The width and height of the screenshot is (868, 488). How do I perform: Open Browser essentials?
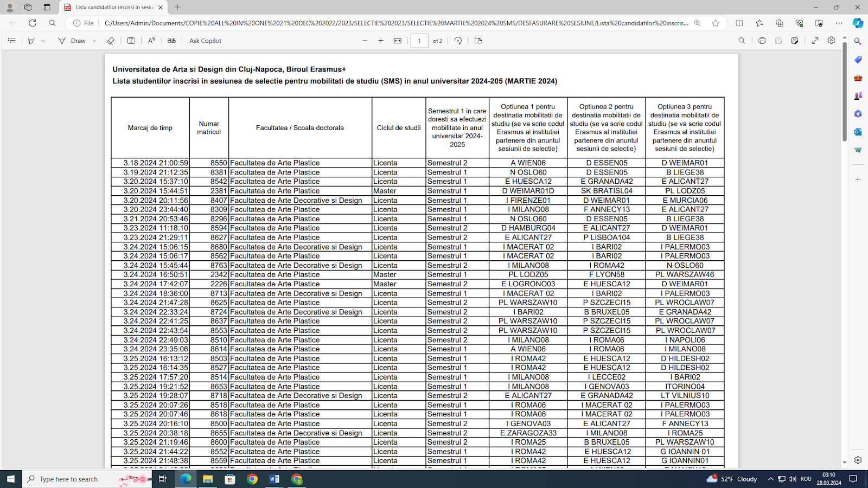click(800, 23)
